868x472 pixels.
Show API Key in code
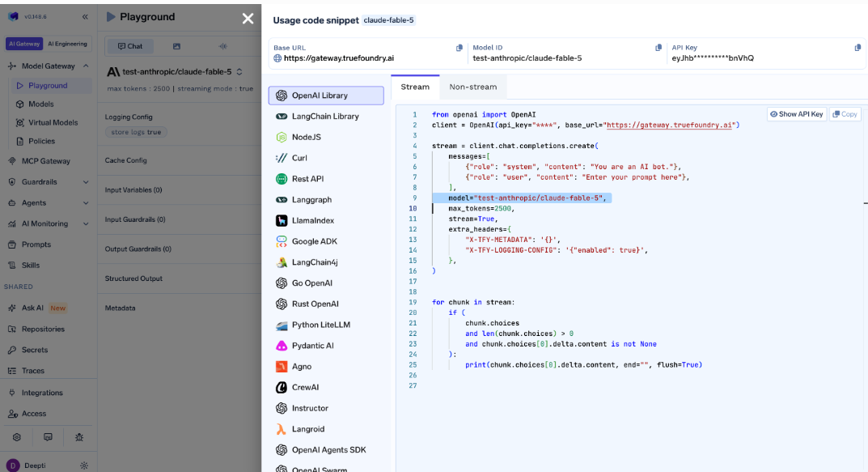[797, 114]
